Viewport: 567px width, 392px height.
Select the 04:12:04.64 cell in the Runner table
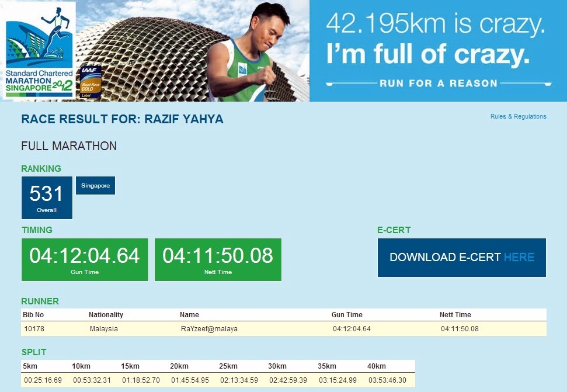click(352, 329)
